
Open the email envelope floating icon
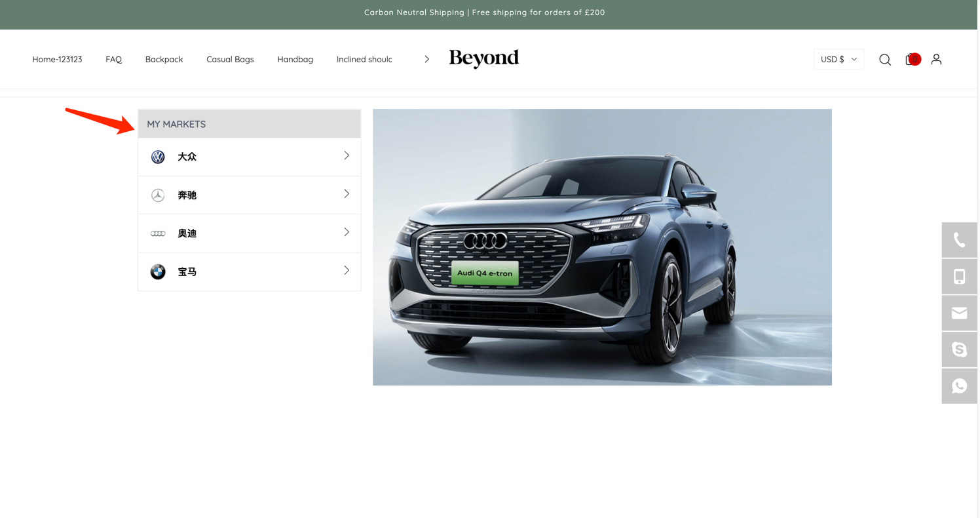pyautogui.click(x=959, y=313)
